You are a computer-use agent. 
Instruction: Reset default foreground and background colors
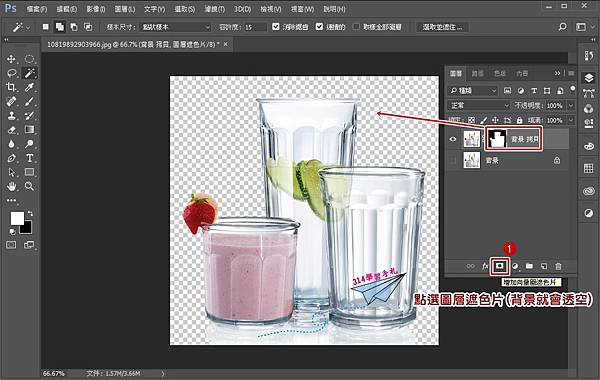coord(12,232)
